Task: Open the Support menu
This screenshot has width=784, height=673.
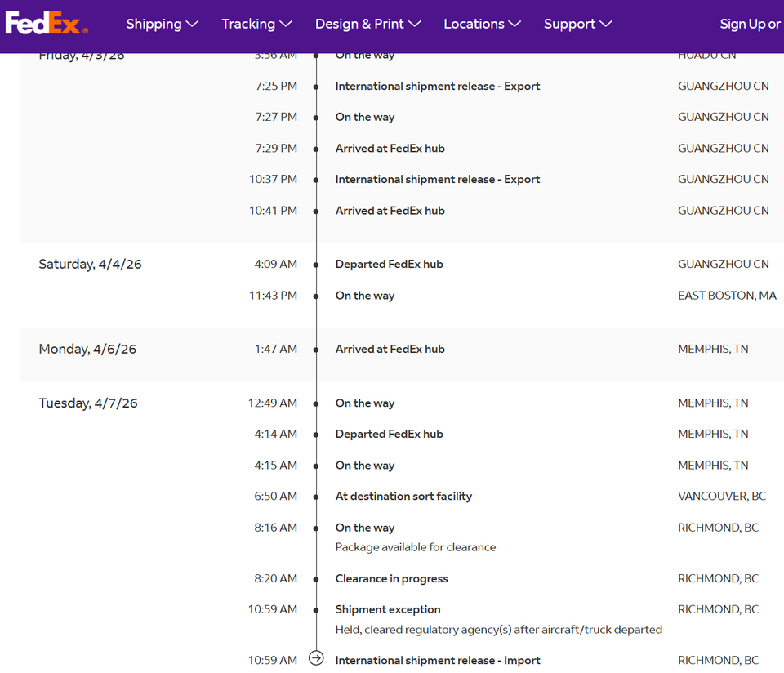Action: (x=577, y=24)
